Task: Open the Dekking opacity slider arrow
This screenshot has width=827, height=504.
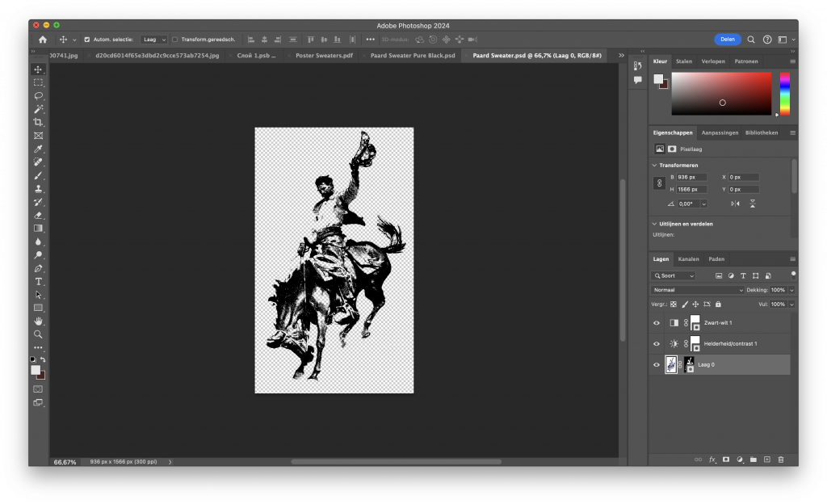Action: (791, 290)
